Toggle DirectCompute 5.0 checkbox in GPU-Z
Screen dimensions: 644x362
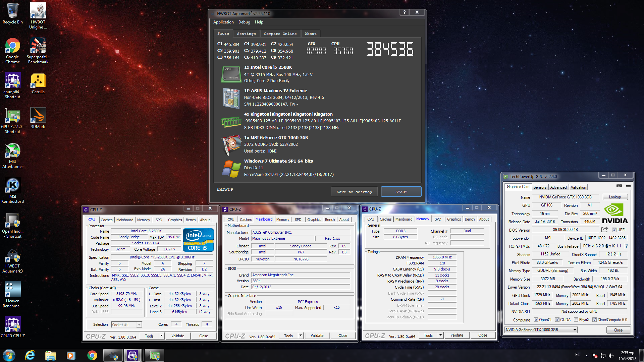(594, 320)
